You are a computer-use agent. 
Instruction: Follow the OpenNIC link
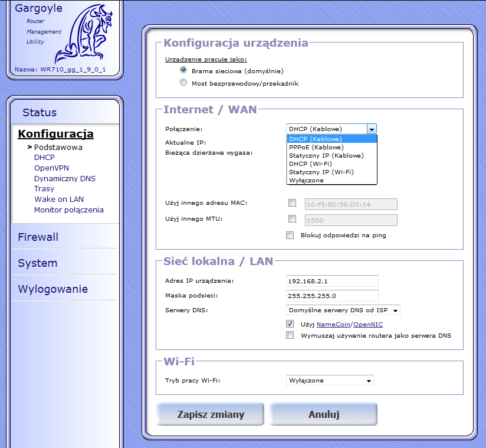pos(368,325)
